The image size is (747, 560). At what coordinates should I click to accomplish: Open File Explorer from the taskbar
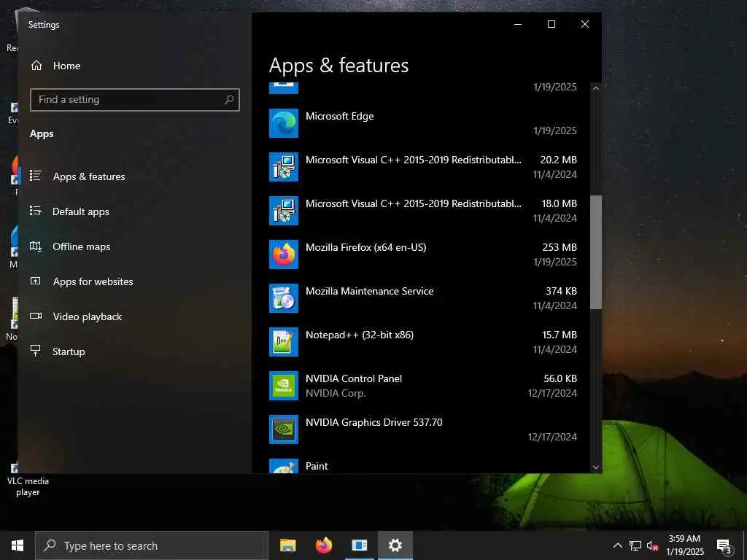click(287, 545)
